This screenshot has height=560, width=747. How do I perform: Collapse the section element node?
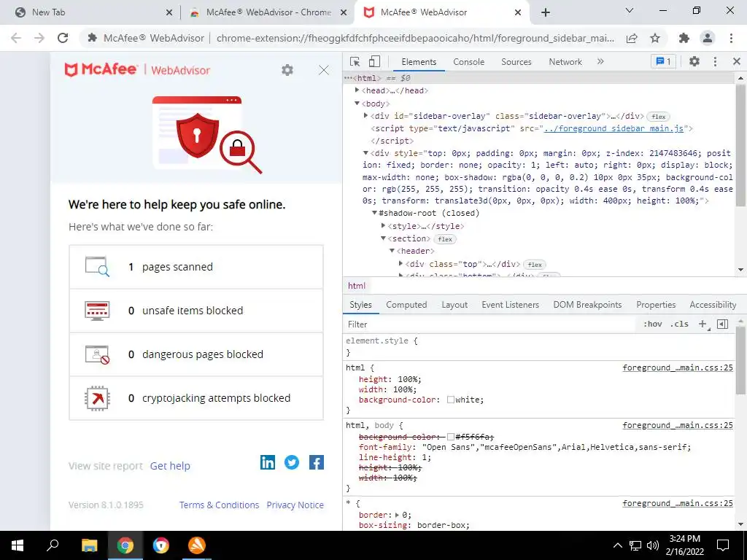tap(383, 238)
